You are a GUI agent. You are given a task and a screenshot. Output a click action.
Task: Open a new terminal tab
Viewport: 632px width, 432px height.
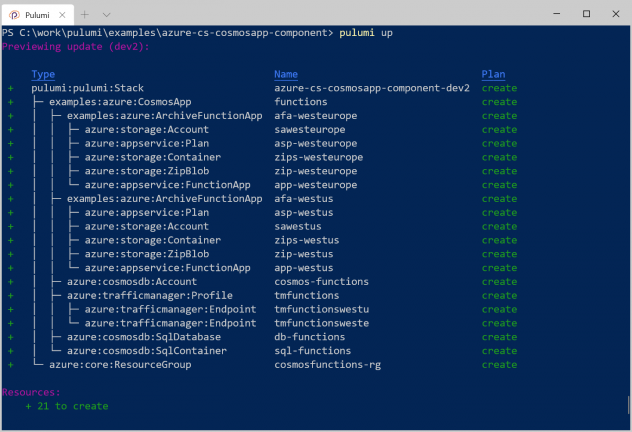84,13
